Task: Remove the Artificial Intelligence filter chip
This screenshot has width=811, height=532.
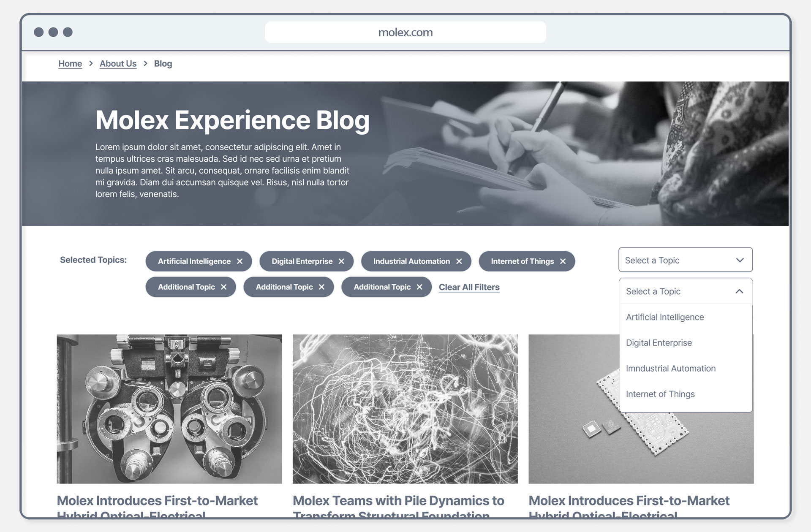Action: 240,261
